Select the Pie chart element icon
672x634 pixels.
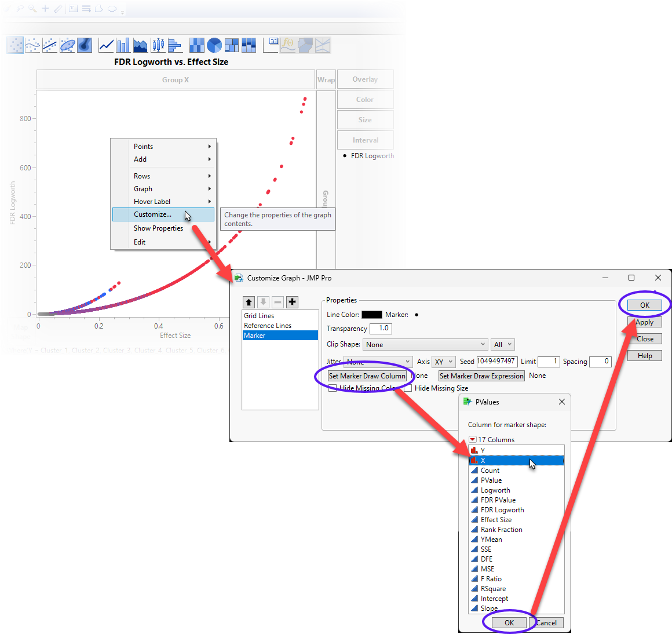tap(214, 45)
